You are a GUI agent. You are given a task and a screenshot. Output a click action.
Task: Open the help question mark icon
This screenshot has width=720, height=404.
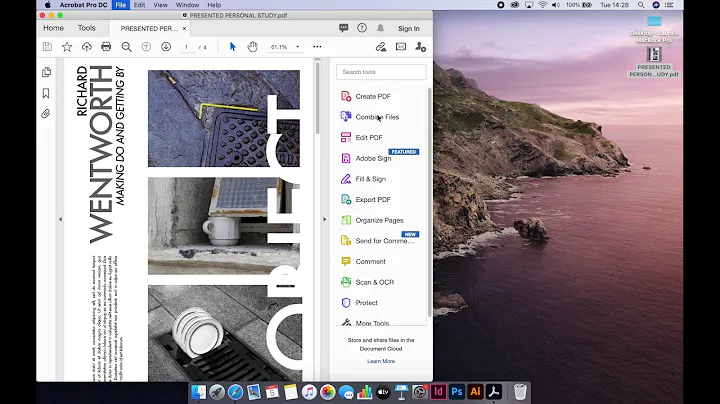[362, 28]
